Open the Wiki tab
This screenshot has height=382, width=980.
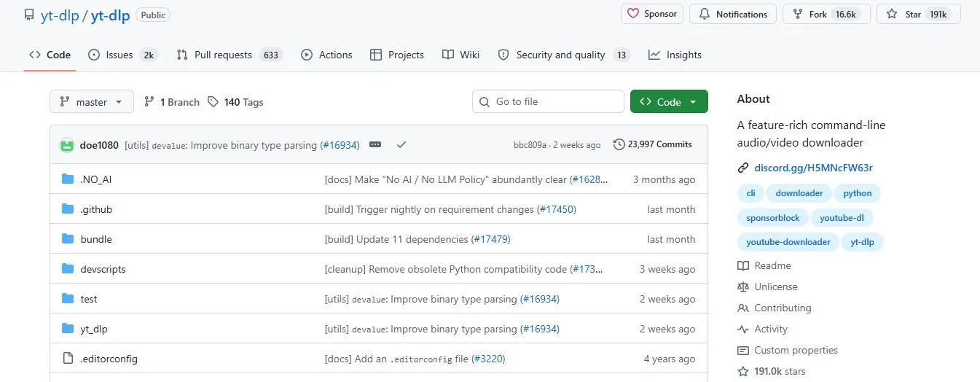click(x=460, y=55)
